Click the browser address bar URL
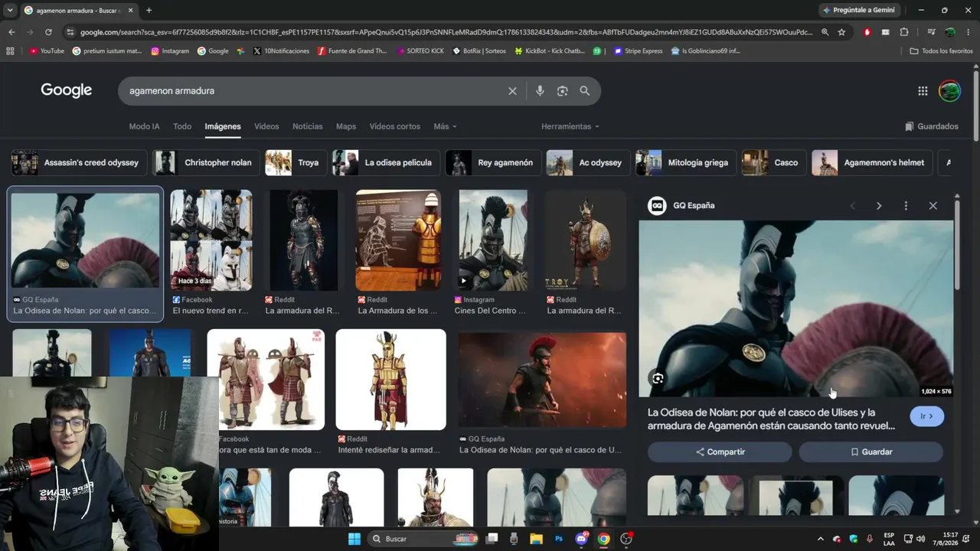The width and height of the screenshot is (980, 551). (x=446, y=32)
